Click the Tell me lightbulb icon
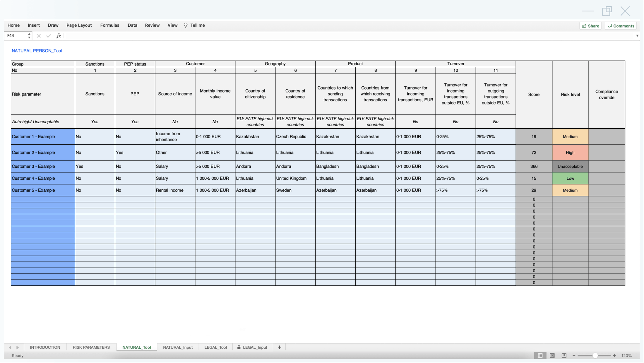 185,25
